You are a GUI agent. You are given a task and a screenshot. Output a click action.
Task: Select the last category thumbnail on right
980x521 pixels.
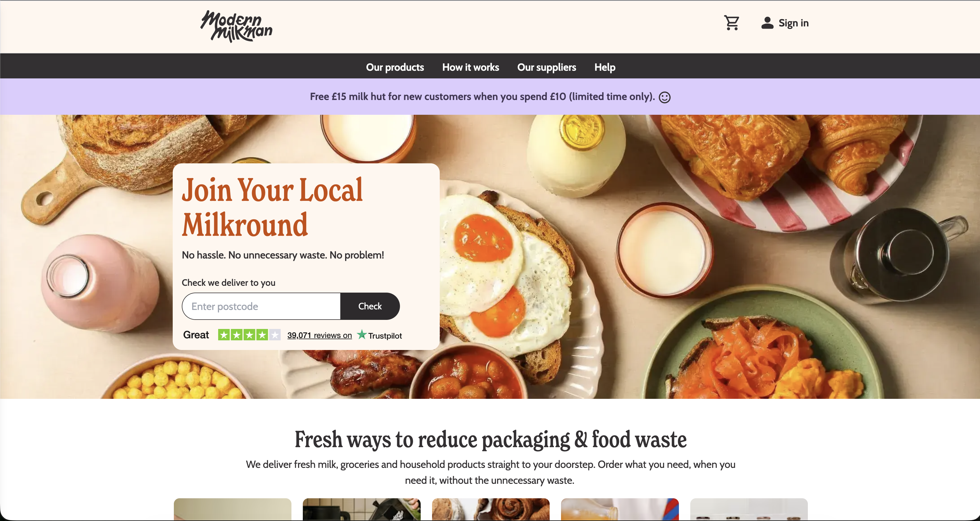click(749, 509)
